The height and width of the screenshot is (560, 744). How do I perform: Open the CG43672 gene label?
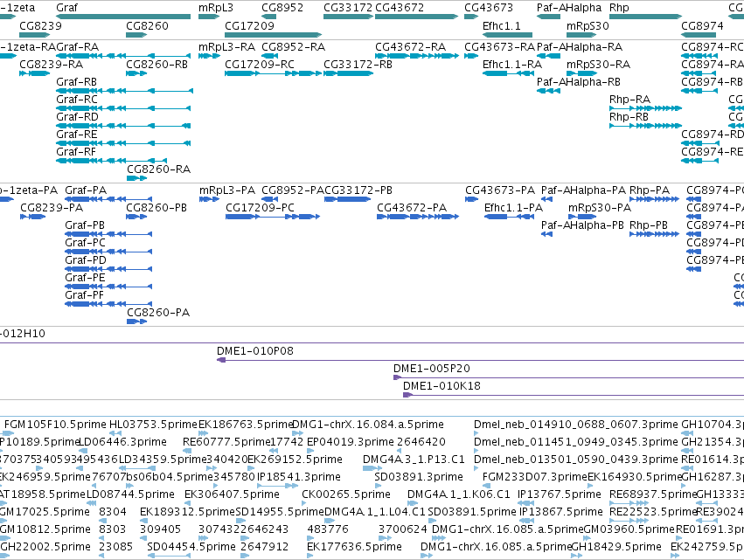point(400,8)
